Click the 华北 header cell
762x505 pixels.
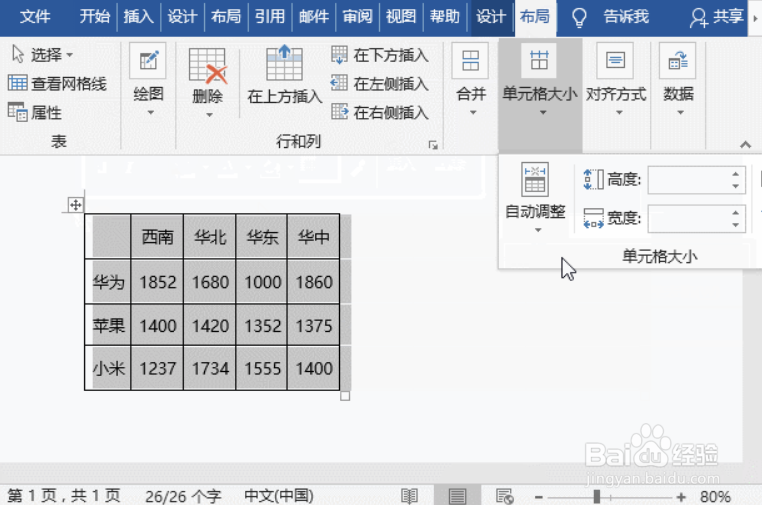[209, 237]
